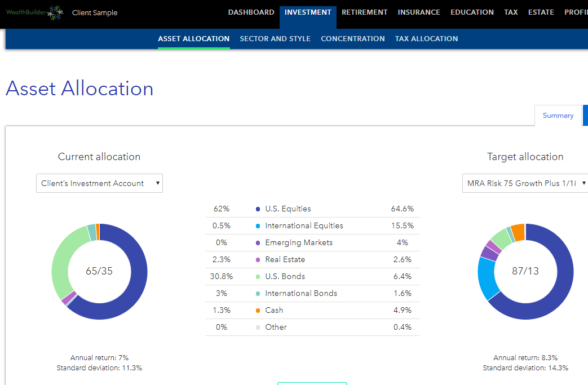Switch to the Summary tab
588x385 pixels.
(558, 116)
